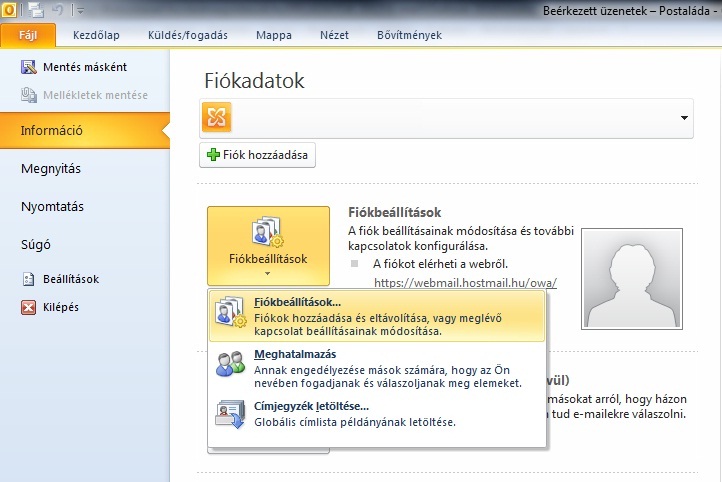Viewport: 722px width, 482px height.
Task: Open the Nyomtatás section
Action: click(x=52, y=207)
